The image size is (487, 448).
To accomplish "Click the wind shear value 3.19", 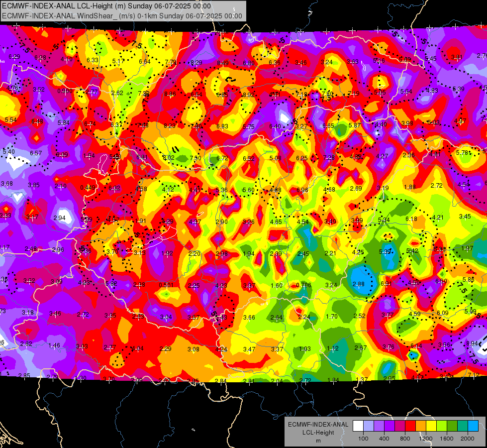I will (x=383, y=188).
